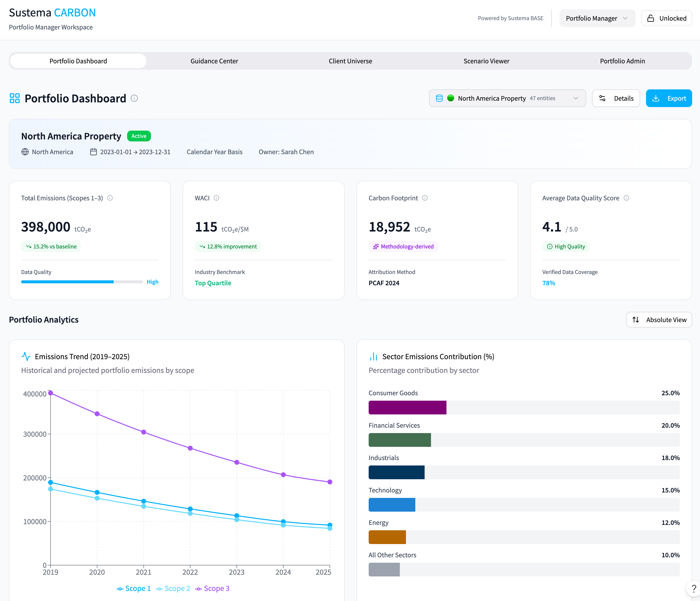Expand the North America Property portfolio selector
Viewport: 700px width, 601px height.
[x=507, y=98]
